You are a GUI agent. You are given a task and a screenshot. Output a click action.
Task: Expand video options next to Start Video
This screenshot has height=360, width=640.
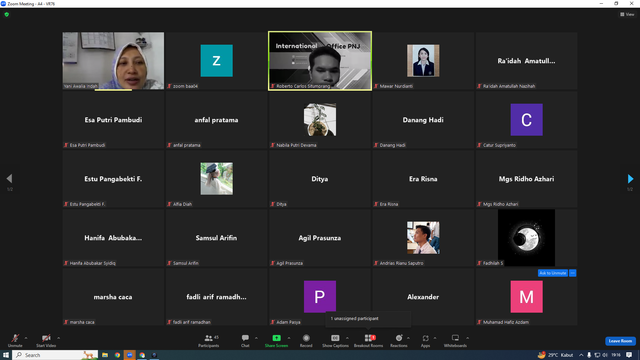pyautogui.click(x=58, y=338)
